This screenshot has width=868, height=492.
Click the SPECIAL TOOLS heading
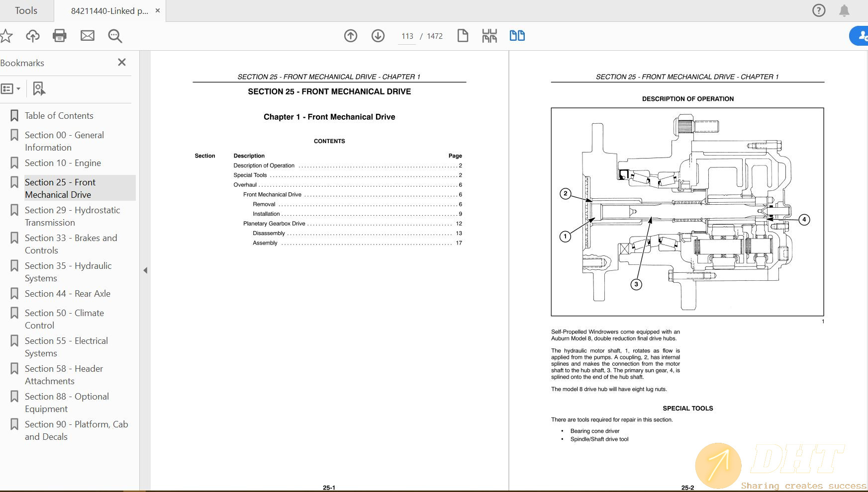(x=688, y=408)
